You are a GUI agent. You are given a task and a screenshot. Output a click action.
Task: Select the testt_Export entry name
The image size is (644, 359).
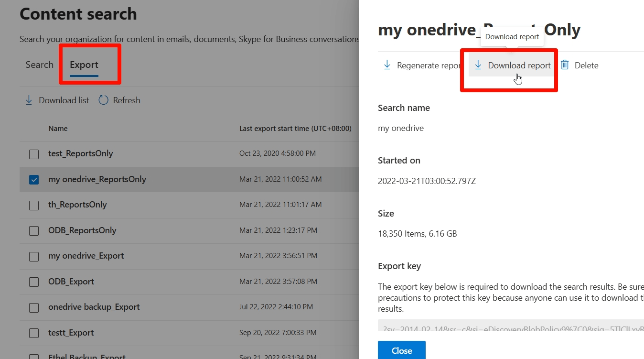(x=71, y=333)
